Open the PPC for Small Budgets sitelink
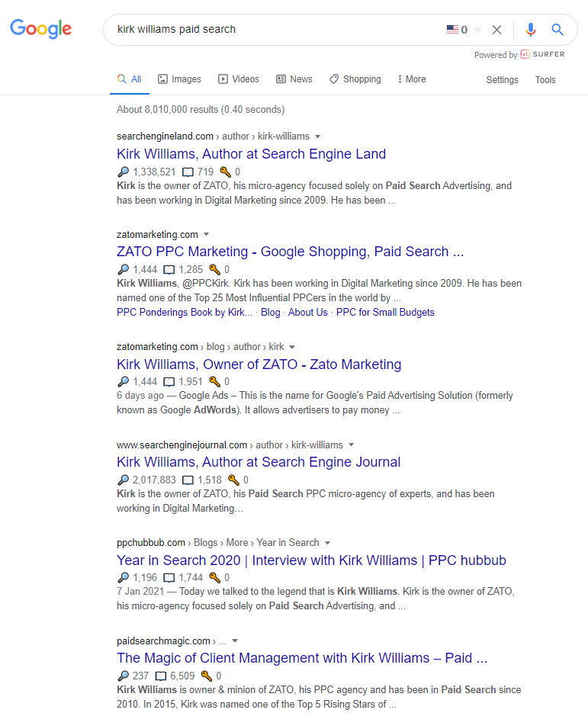The image size is (588, 716). (x=385, y=313)
